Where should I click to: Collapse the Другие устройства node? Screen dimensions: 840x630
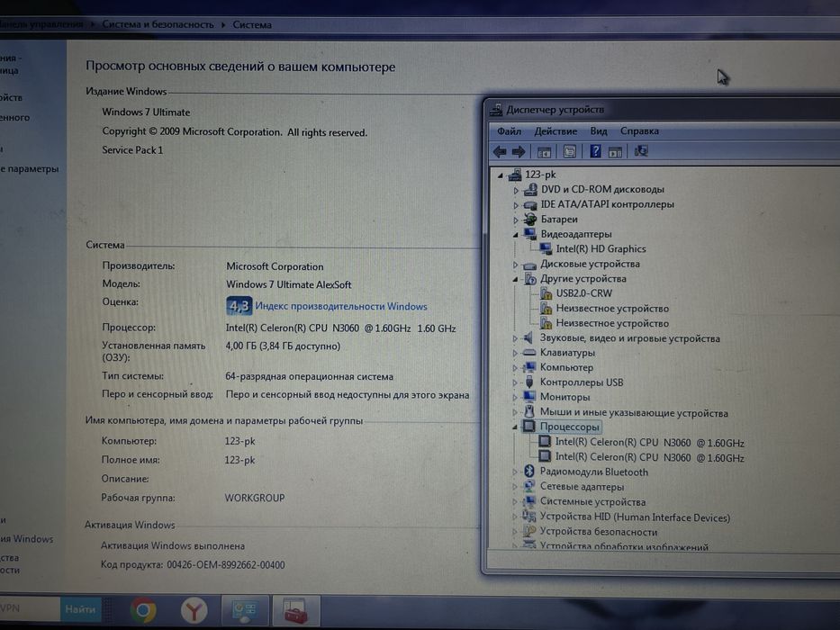pyautogui.click(x=515, y=279)
